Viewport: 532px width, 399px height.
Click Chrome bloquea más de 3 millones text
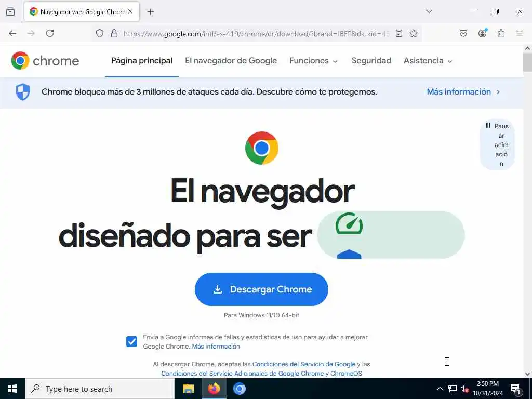(x=209, y=92)
